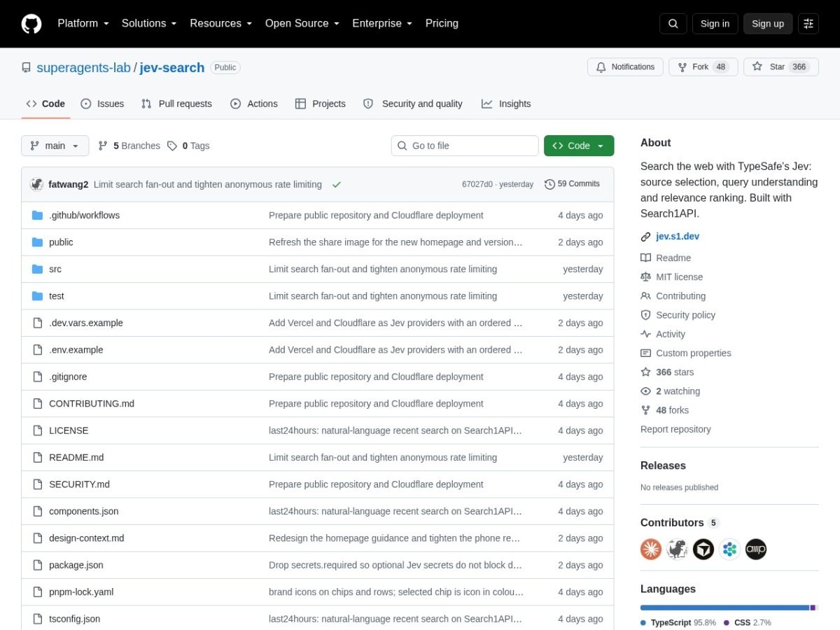The width and height of the screenshot is (840, 630).
Task: Open the jev-search repository name link
Action: (172, 68)
